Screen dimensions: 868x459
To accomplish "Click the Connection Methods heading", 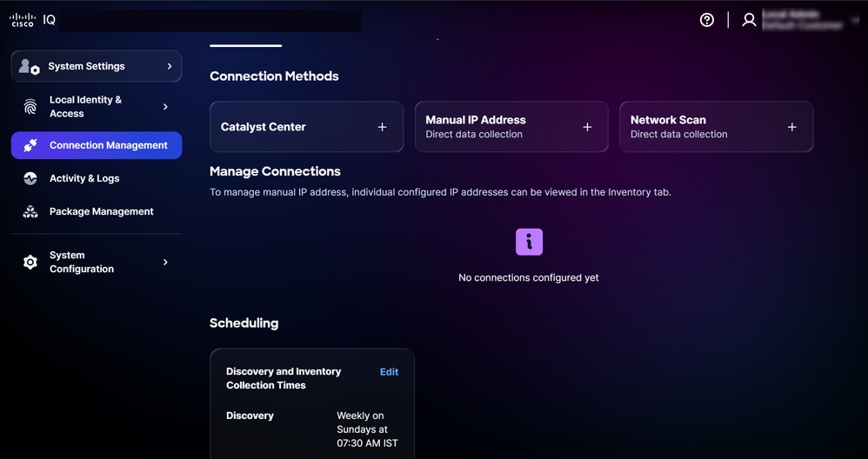I will 274,76.
